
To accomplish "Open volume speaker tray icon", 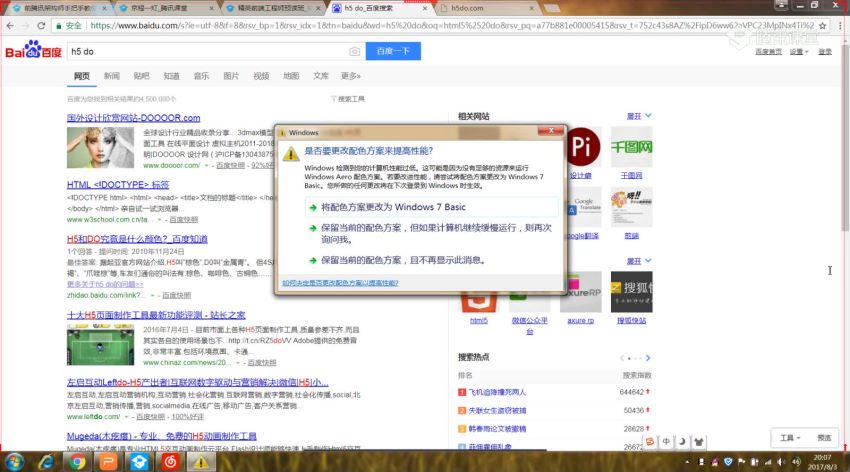I will [781, 462].
